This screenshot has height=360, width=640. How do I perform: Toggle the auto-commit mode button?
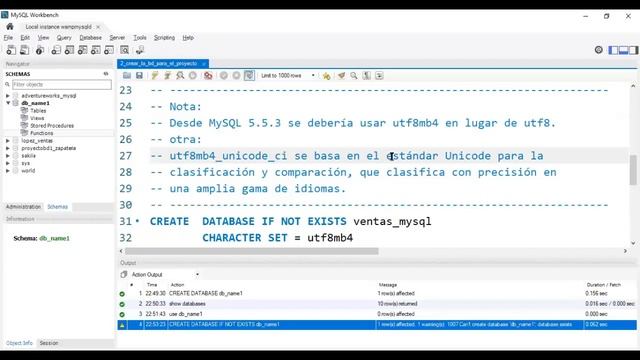(249, 76)
